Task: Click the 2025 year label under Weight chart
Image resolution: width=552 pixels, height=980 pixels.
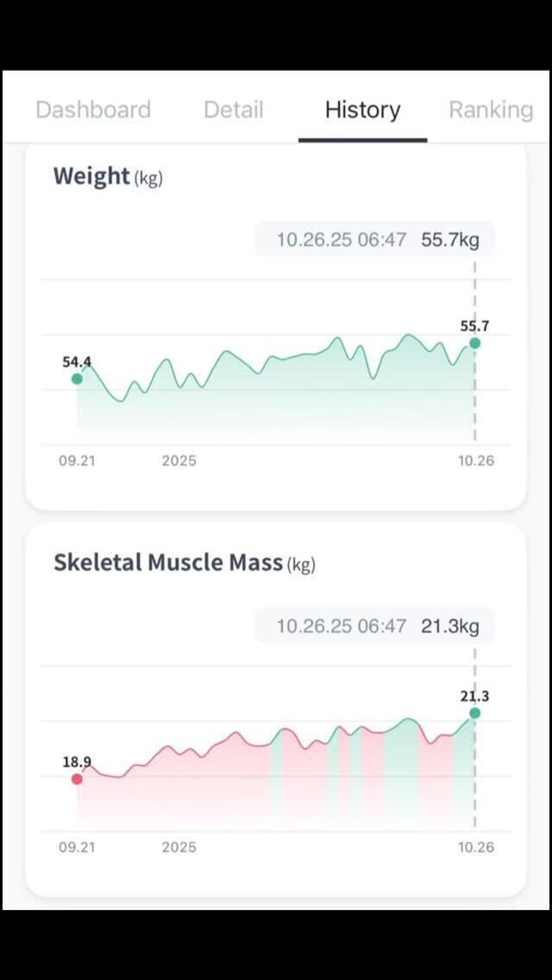Action: (179, 461)
